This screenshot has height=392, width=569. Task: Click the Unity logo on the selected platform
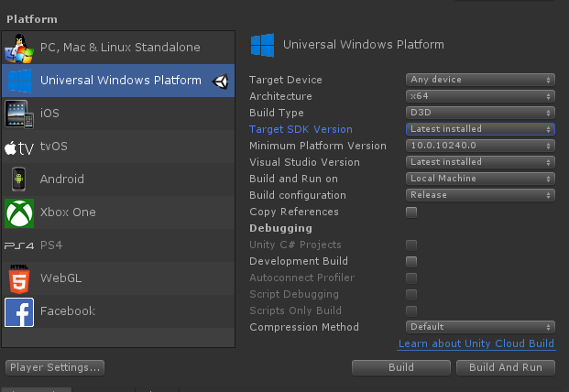point(220,82)
